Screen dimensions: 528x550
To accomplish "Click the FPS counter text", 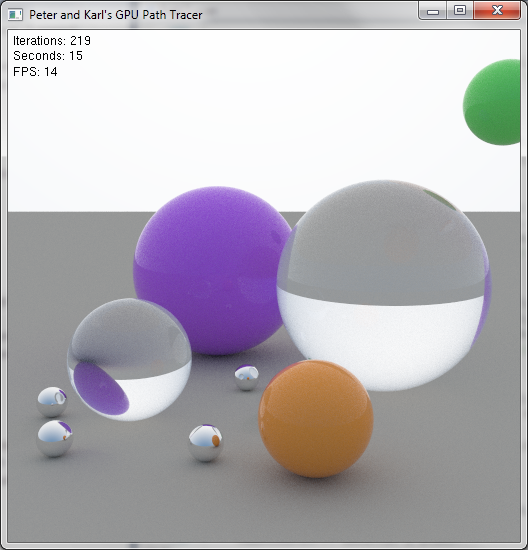I will point(35,72).
